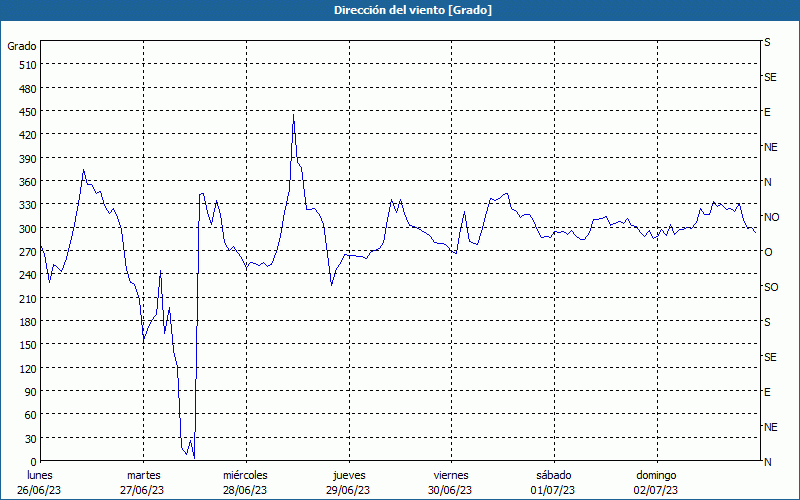This screenshot has height=500, width=800.
Task: Click the 120 value on left axis
Action: [x=28, y=369]
